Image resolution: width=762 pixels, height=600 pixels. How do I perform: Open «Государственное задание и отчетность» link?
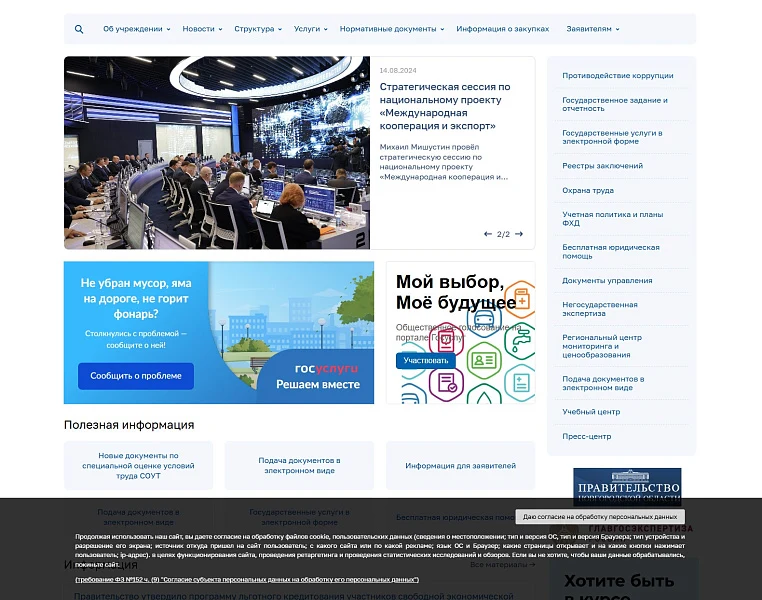[x=615, y=104]
